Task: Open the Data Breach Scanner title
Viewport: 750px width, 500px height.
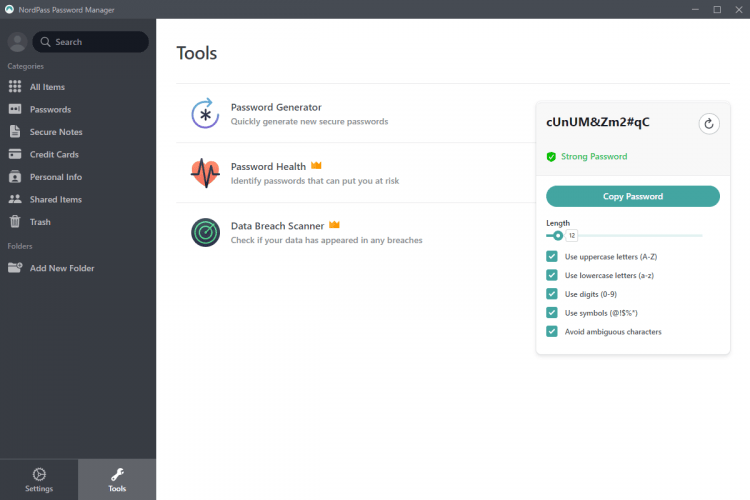Action: click(277, 226)
